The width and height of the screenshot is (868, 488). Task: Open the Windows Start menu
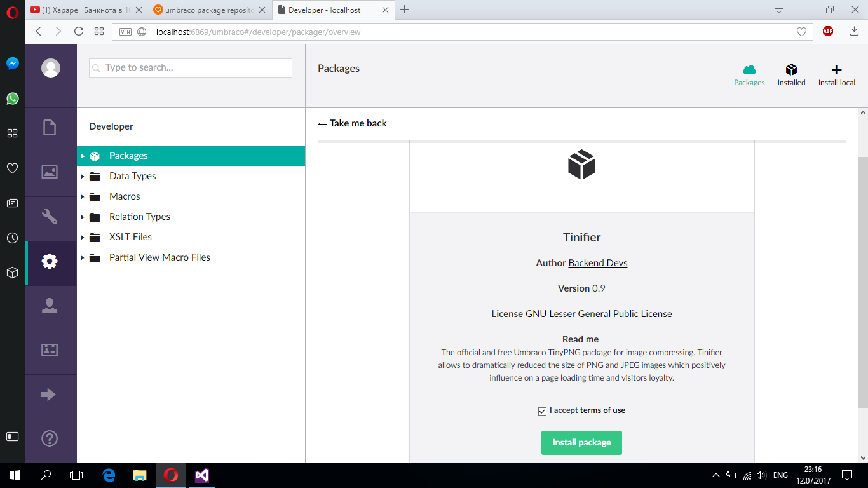[x=15, y=475]
